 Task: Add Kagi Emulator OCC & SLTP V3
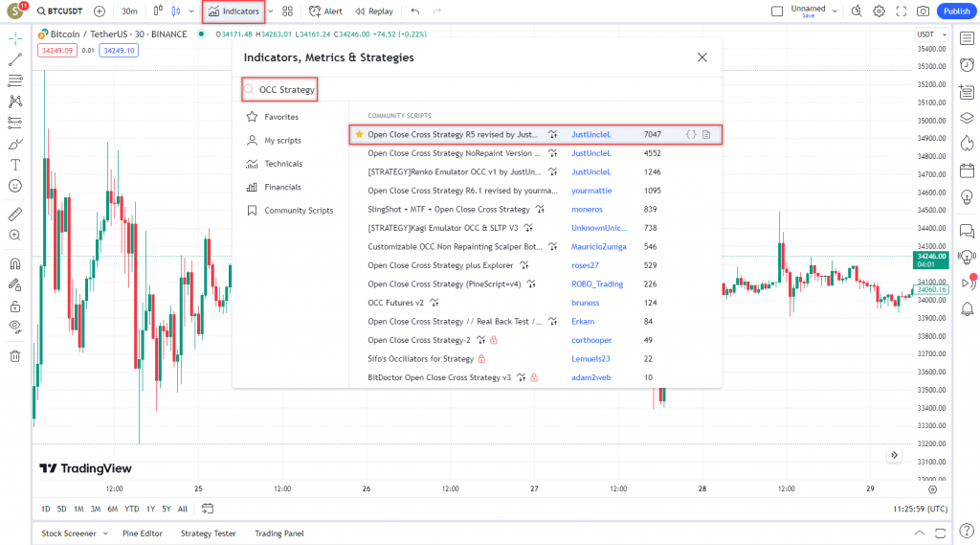click(442, 228)
